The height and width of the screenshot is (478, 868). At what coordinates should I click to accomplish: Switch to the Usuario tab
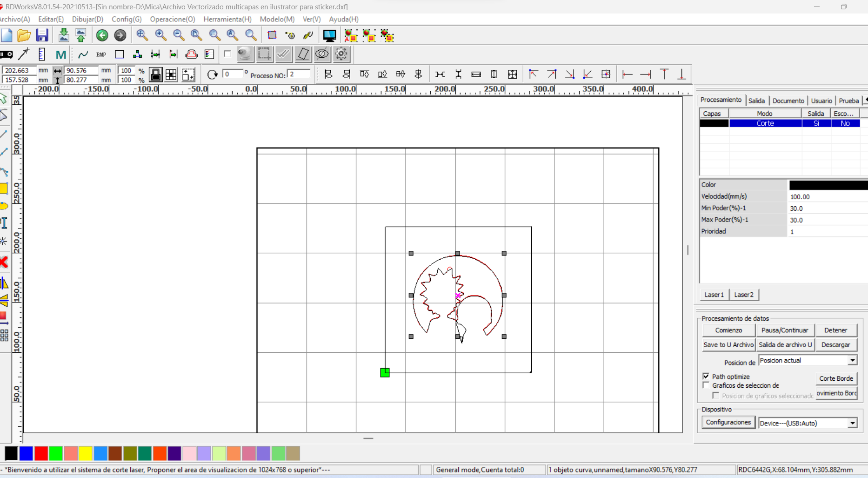point(821,101)
